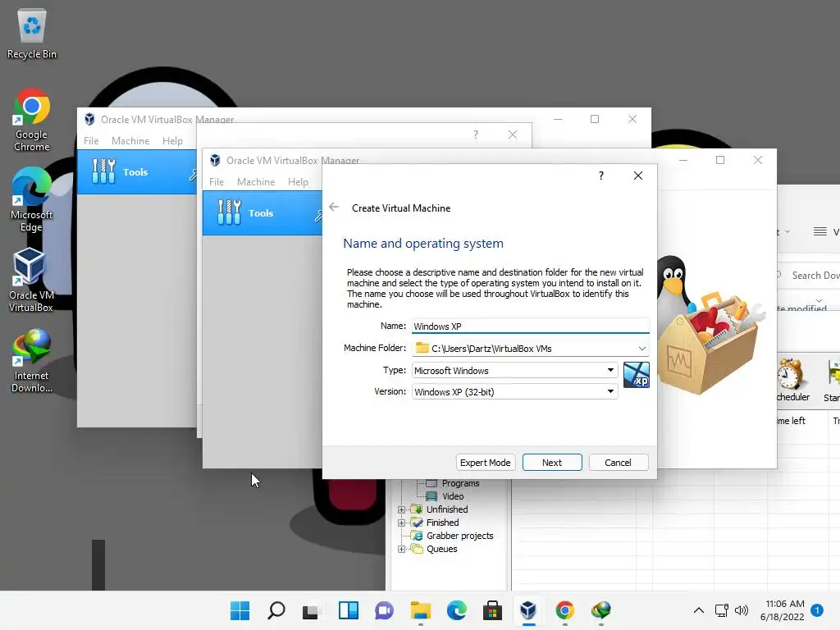
Task: Click Time left column header in IDM
Action: (792, 421)
